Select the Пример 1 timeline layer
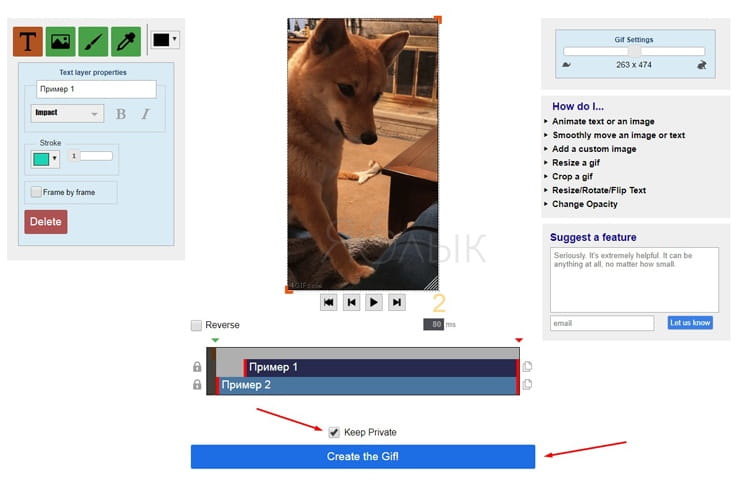Viewport: 740px width, 480px height. (x=380, y=368)
